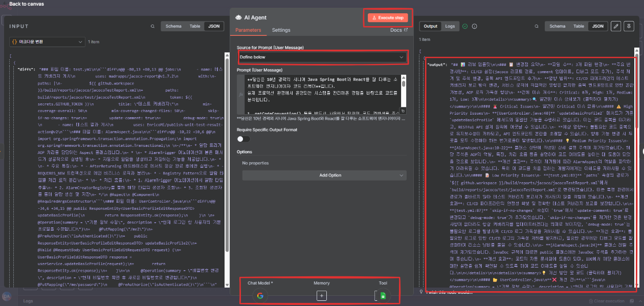Select the Output tab
This screenshot has width=644, height=306.
431,26
